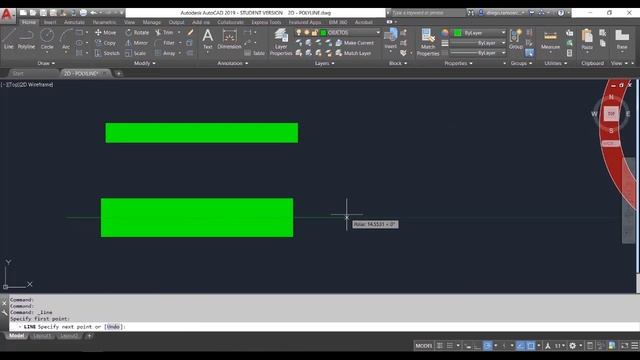This screenshot has height=360, width=640.
Task: Add a new layout with plus button
Action: click(89, 336)
